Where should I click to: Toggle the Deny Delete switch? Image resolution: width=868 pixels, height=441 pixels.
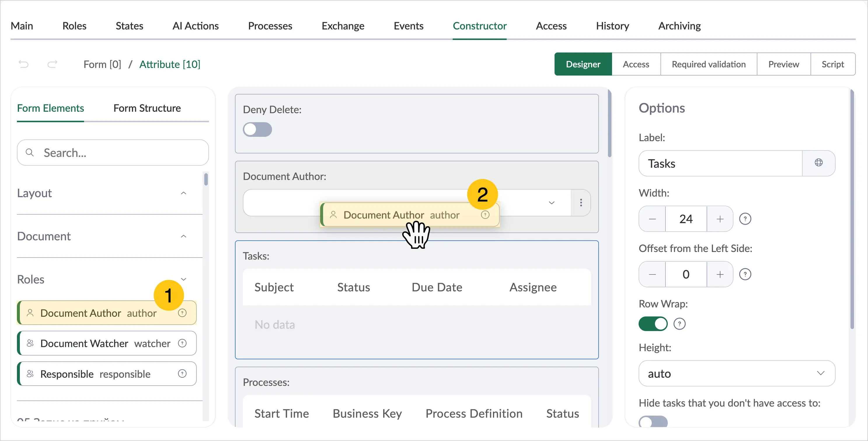pyautogui.click(x=257, y=129)
